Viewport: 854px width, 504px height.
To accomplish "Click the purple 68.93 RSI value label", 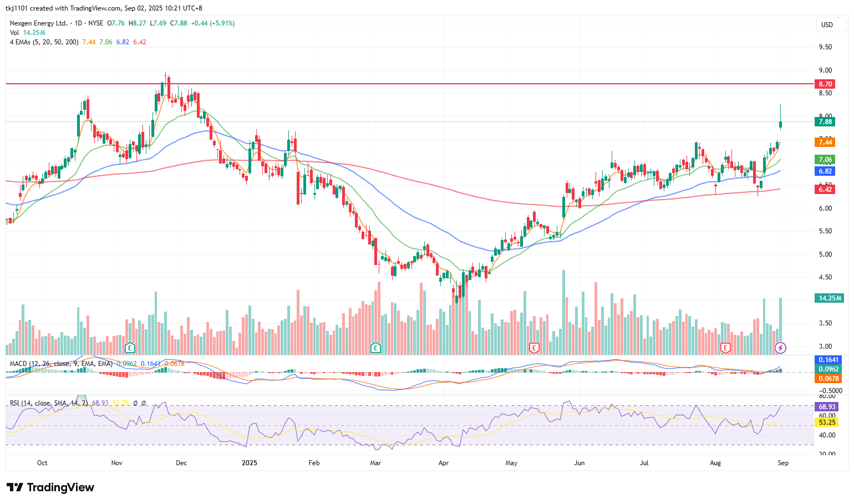I will [x=827, y=407].
